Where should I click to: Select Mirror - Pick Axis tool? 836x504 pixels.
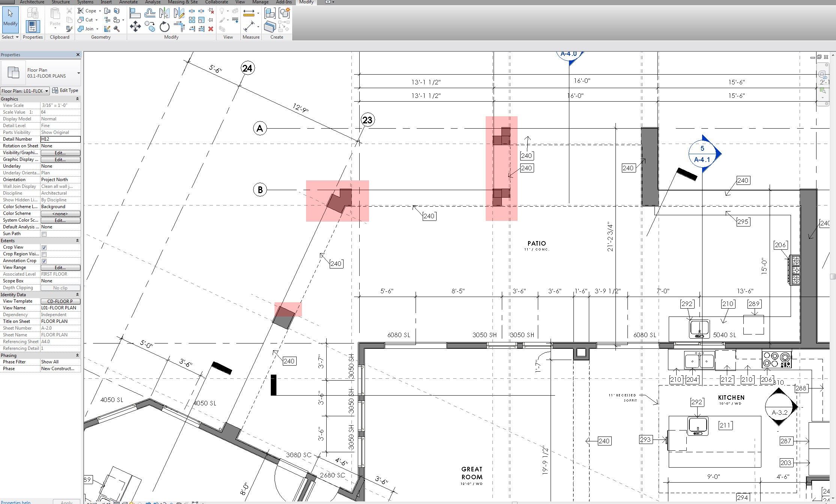point(164,13)
